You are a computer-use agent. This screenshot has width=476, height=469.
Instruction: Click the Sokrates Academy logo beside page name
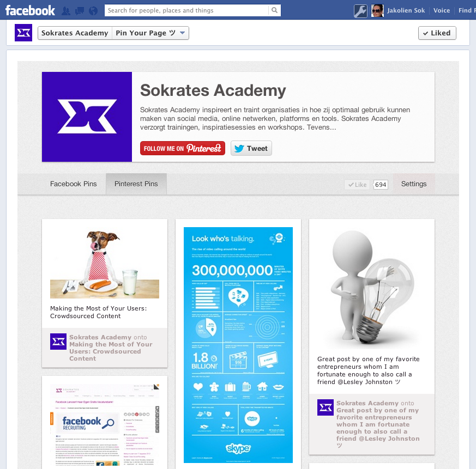(x=23, y=33)
